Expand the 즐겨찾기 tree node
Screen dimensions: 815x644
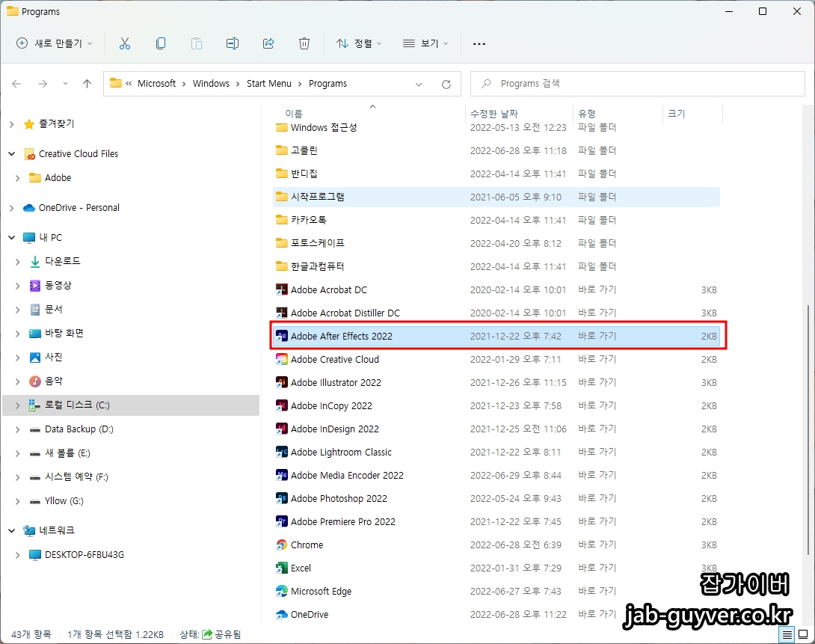pos(11,124)
